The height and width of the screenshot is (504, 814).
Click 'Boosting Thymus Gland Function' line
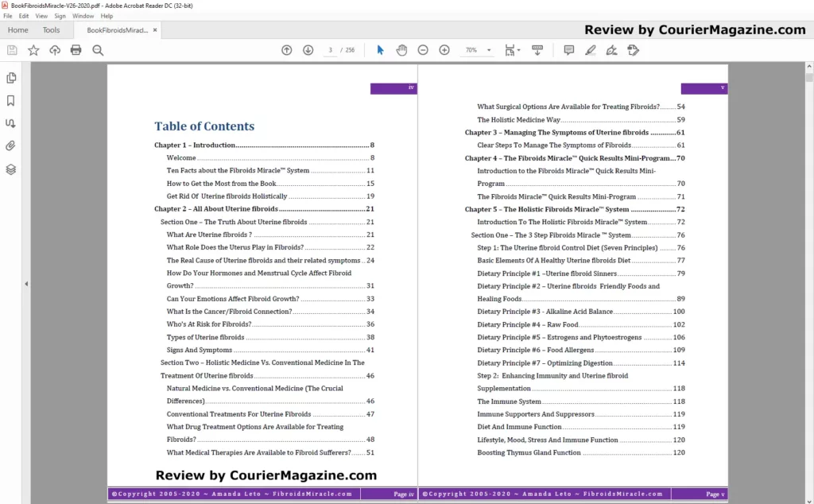(x=581, y=452)
